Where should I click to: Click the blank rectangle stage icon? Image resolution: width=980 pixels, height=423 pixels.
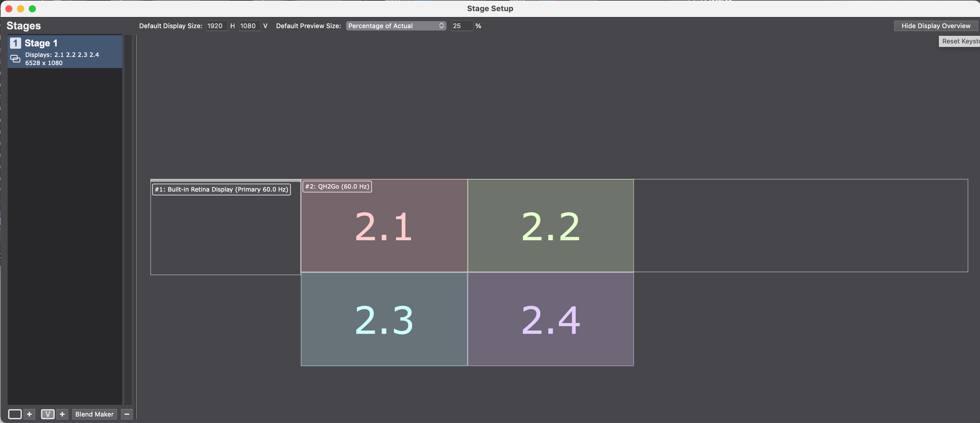click(x=15, y=414)
